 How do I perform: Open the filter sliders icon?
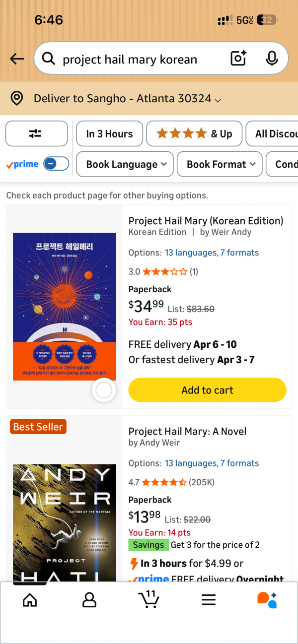click(x=36, y=133)
